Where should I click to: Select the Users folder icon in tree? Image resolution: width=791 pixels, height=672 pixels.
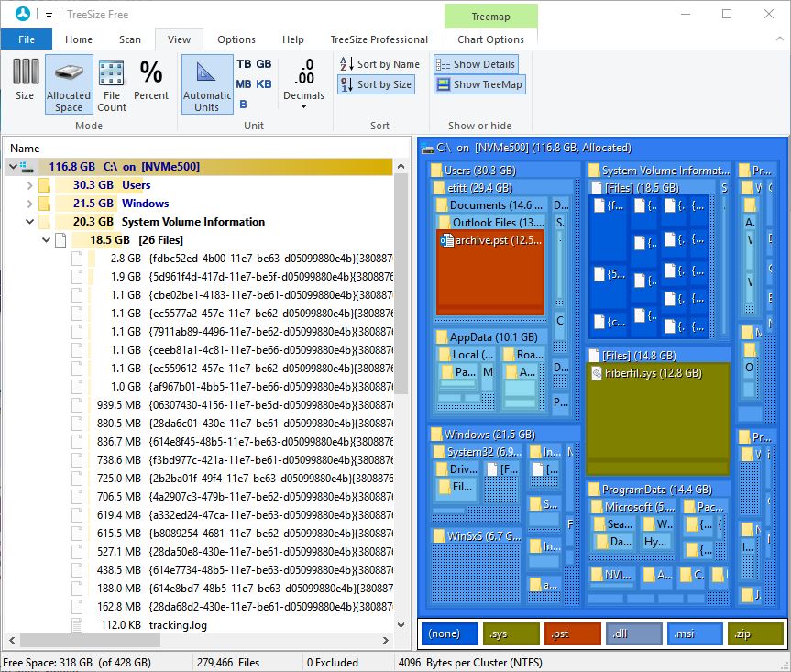click(44, 185)
